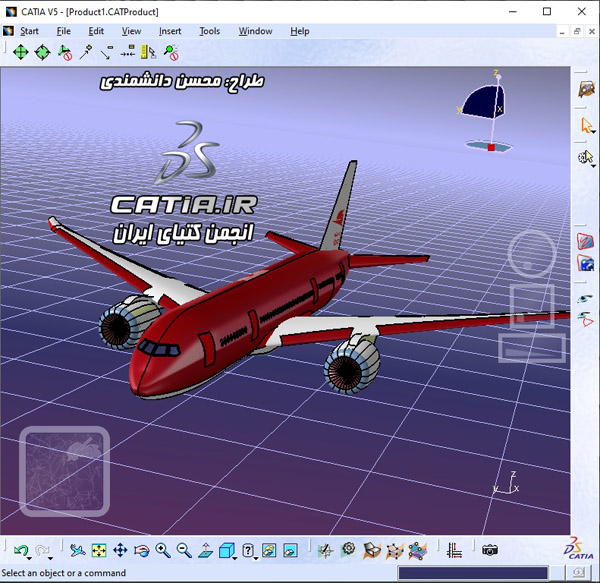The width and height of the screenshot is (600, 583).
Task: Click the small grayed icon at status bar end
Action: pyautogui.click(x=578, y=573)
